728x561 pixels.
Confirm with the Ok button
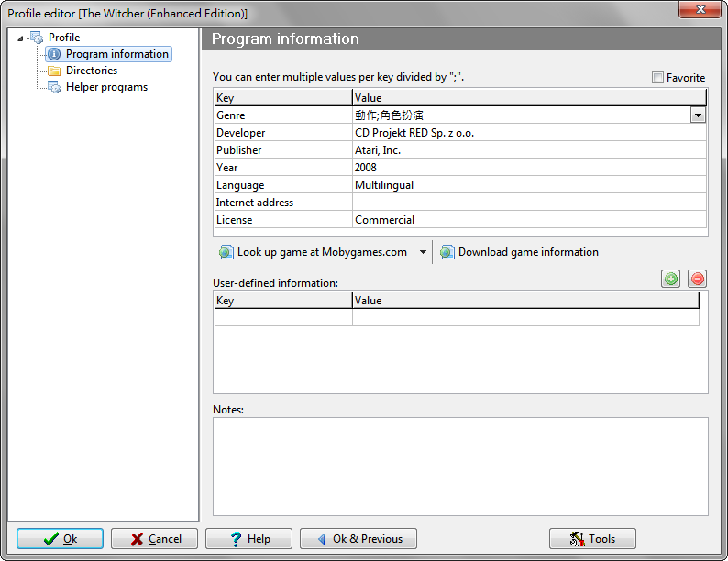click(x=60, y=539)
